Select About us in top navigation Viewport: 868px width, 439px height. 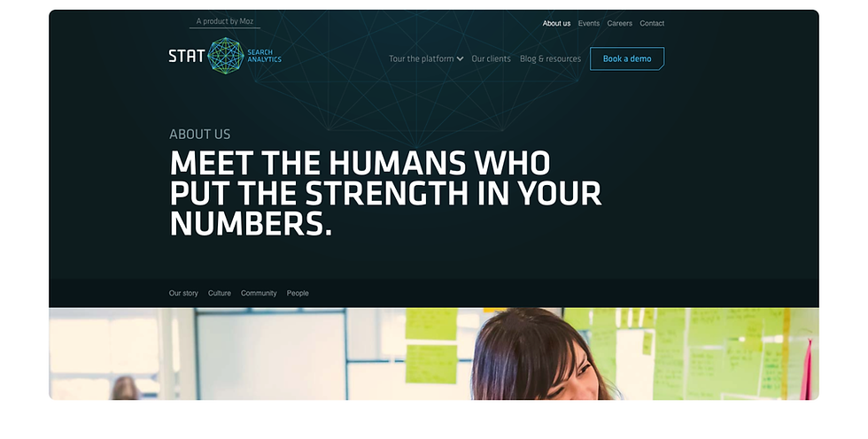click(x=556, y=23)
